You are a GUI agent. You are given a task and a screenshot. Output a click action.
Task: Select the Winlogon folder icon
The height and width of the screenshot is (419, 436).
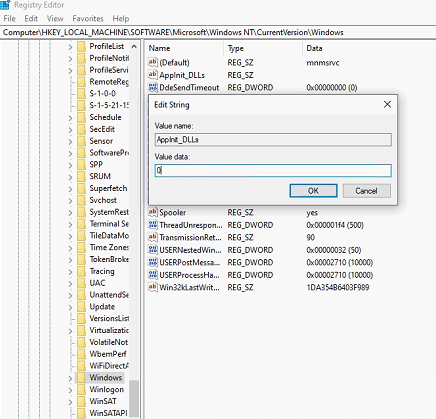click(x=81, y=389)
